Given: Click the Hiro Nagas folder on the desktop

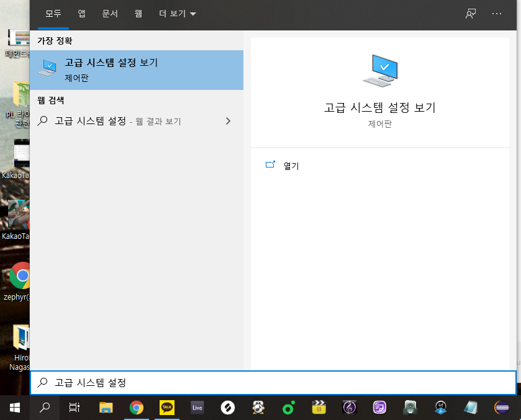Looking at the screenshot, I should coord(20,347).
